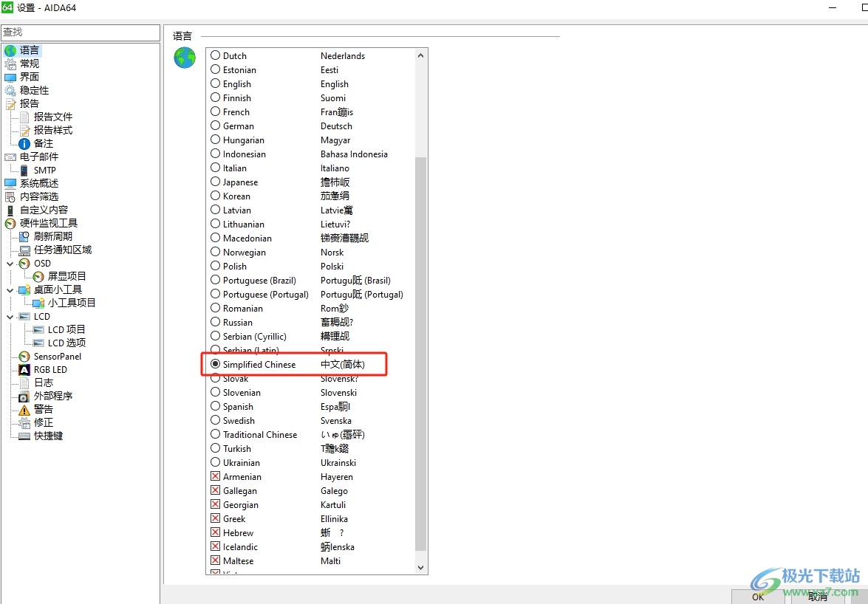Click the language list scroll-up arrow
This screenshot has width=868, height=604.
pyautogui.click(x=421, y=55)
